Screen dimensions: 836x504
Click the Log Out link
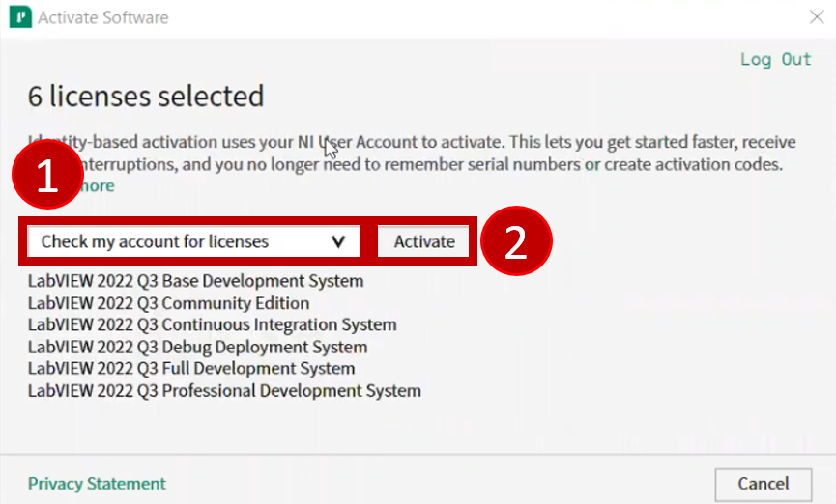(x=776, y=59)
